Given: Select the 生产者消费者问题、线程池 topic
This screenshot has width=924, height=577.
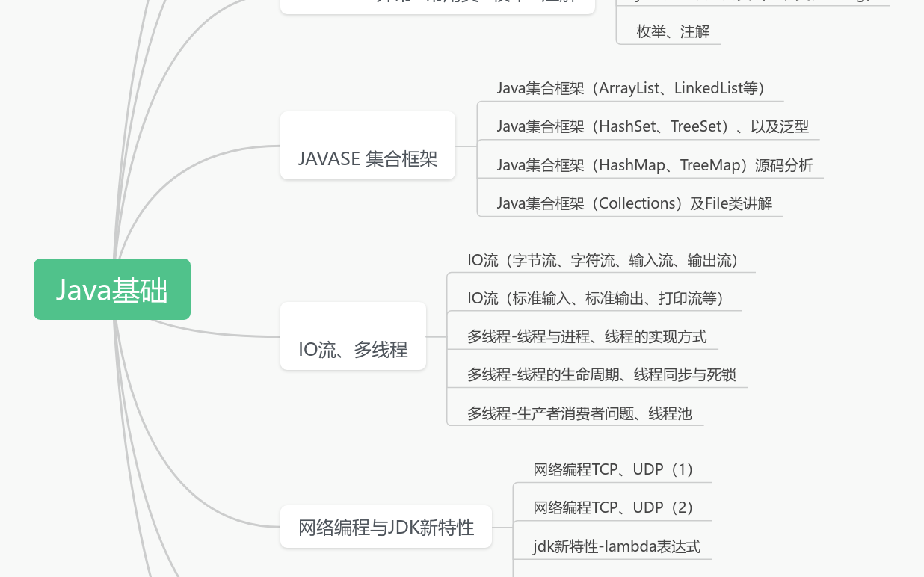Looking at the screenshot, I should [579, 413].
